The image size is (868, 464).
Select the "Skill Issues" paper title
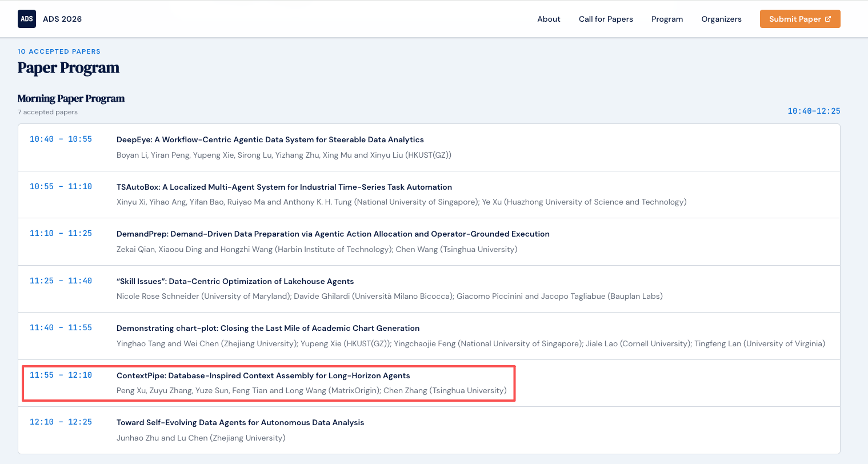[x=235, y=281]
